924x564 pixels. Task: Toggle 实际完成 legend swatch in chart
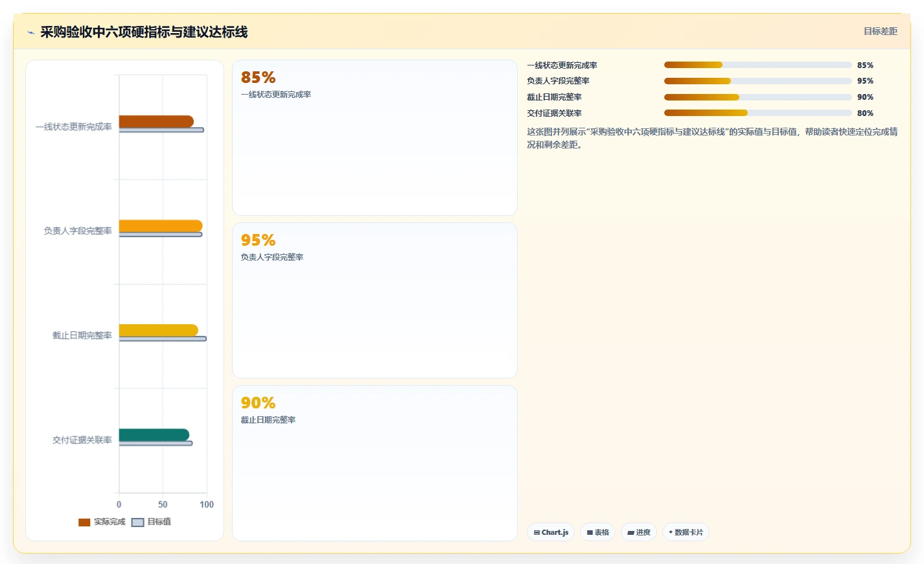pyautogui.click(x=84, y=523)
